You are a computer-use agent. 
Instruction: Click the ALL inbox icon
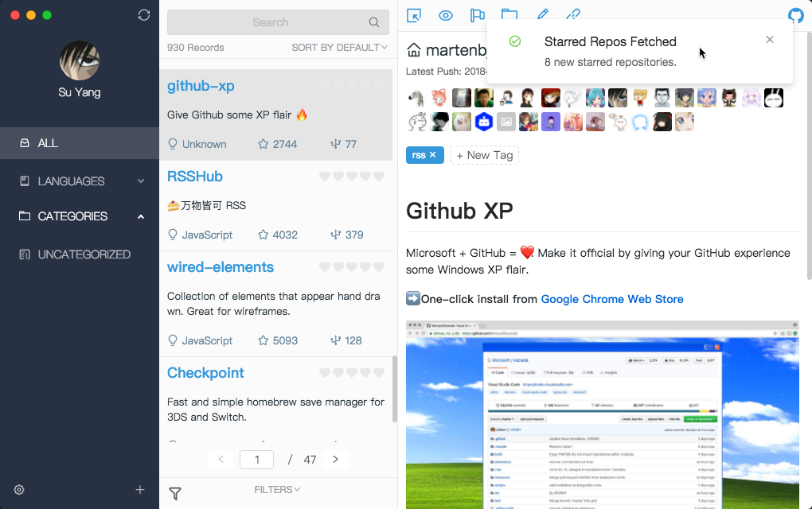click(25, 143)
